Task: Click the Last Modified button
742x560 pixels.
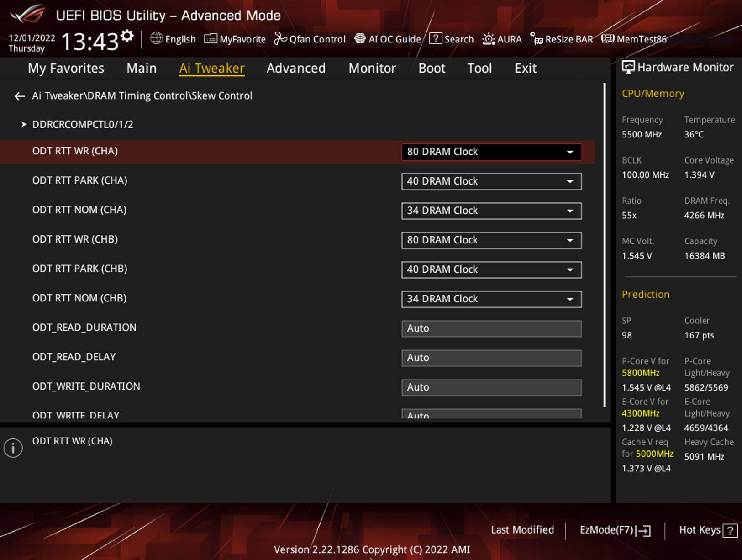Action: (x=522, y=530)
